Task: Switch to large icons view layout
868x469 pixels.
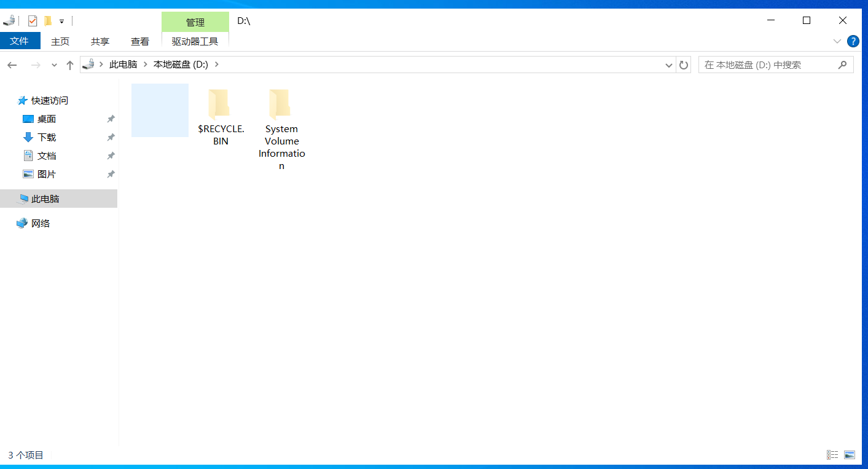Action: [850, 455]
